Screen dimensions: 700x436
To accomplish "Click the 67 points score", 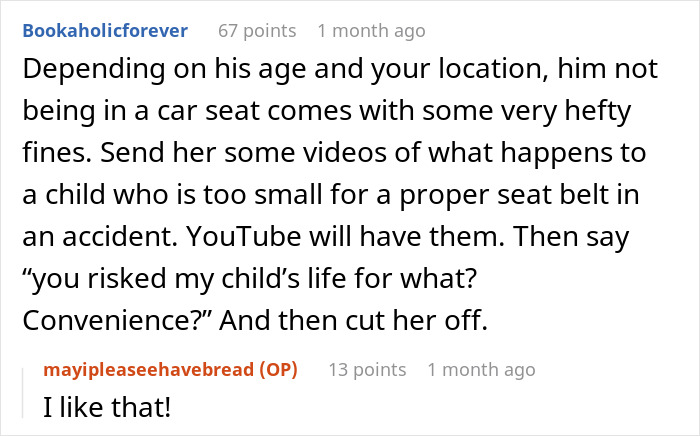I will pos(257,31).
